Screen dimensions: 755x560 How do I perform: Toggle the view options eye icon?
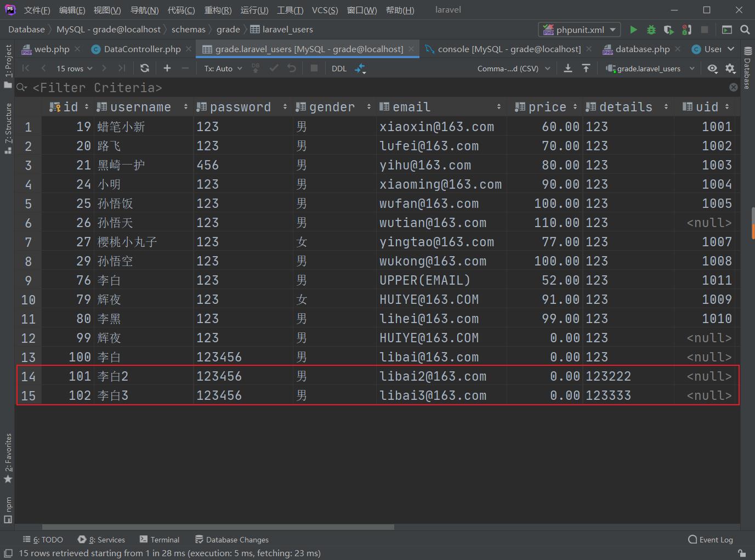coord(712,68)
